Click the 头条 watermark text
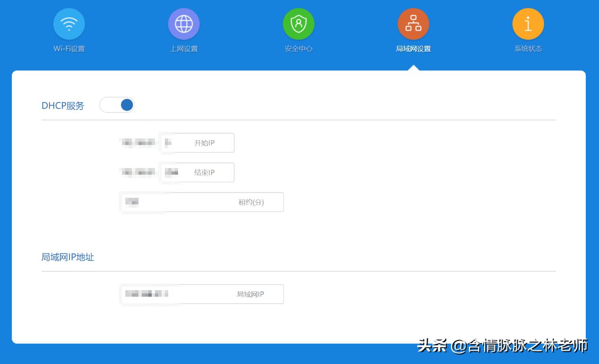Viewport: 599px width, 364px height. coord(432,346)
